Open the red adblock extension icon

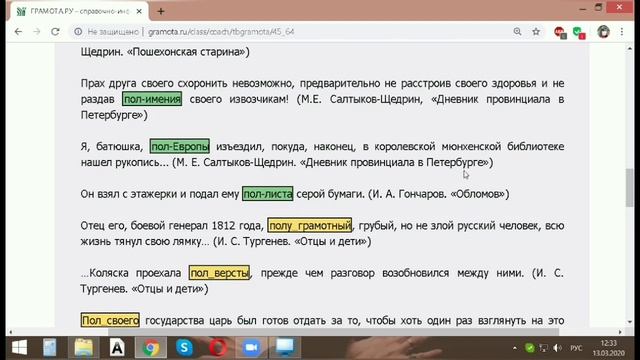(560, 32)
